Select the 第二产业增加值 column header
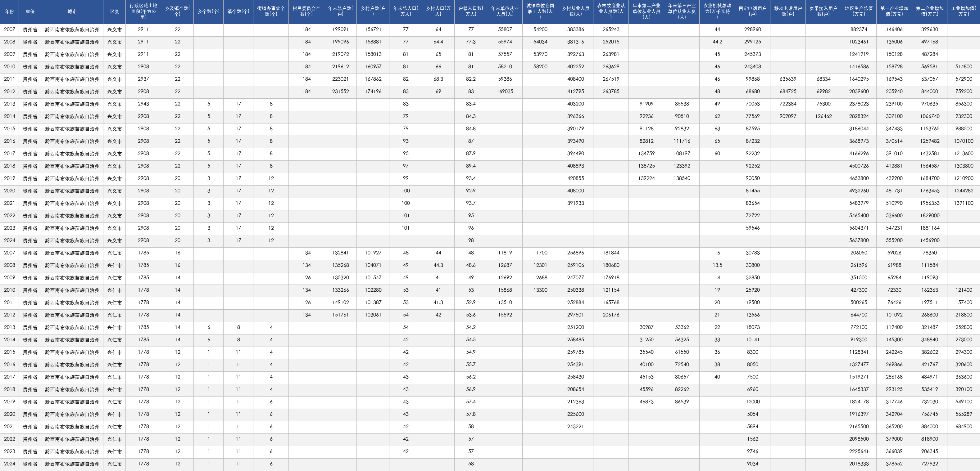The image size is (980, 471). click(929, 12)
